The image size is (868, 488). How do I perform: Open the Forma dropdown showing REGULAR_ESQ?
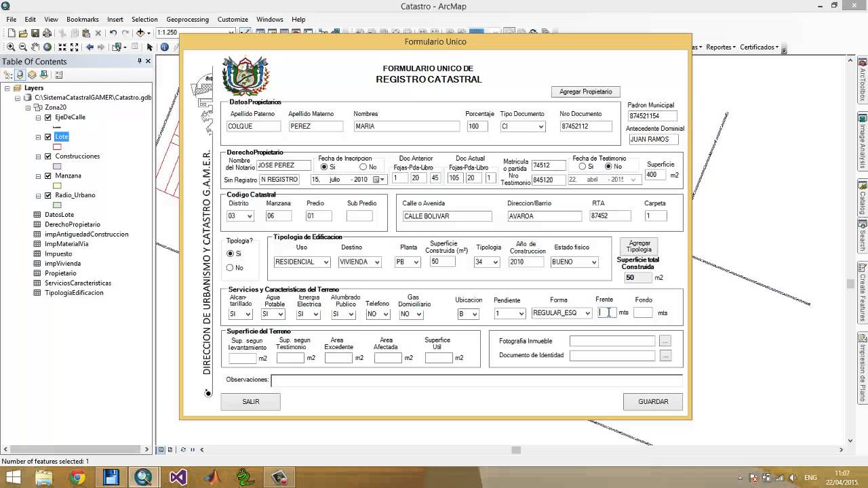[x=587, y=313]
